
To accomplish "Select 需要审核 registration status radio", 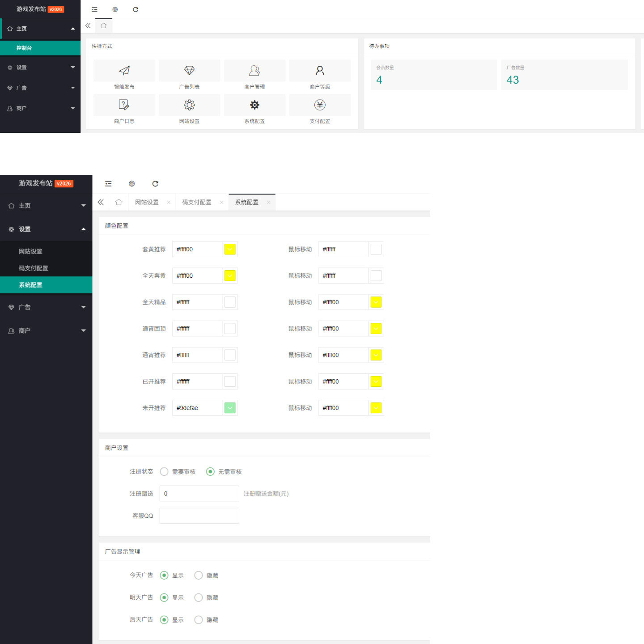I will (x=164, y=472).
